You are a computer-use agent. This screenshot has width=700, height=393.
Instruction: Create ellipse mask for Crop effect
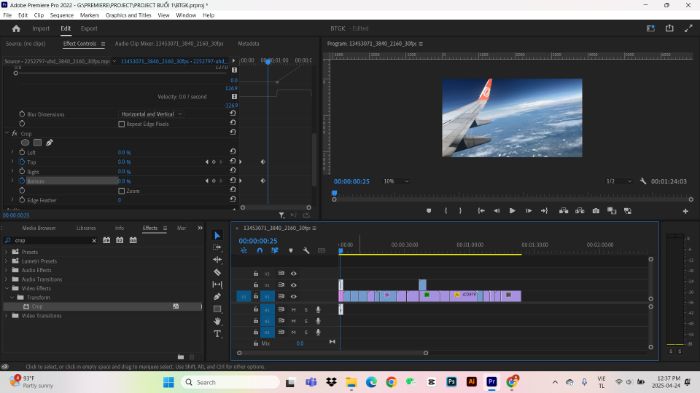[25, 143]
